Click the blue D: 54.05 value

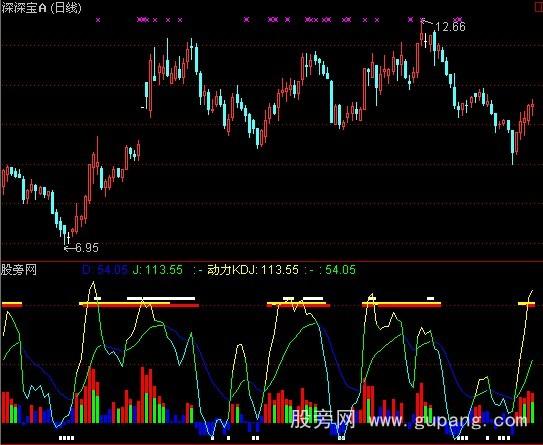point(105,270)
